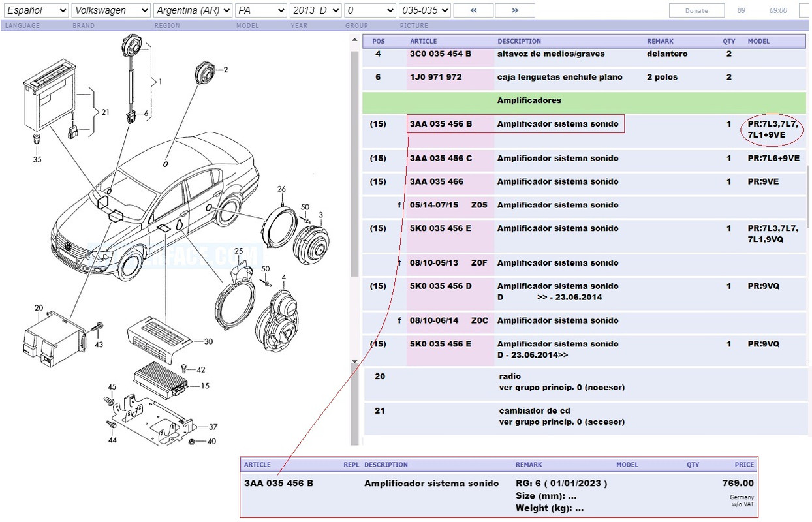Image resolution: width=812 pixels, height=522 pixels.
Task: Select 3AA 035 456 B in parts list
Action: point(441,123)
